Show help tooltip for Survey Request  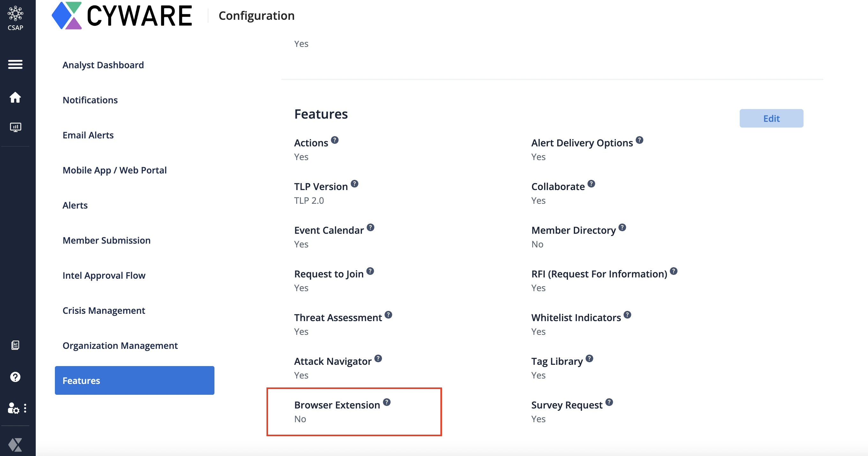609,402
